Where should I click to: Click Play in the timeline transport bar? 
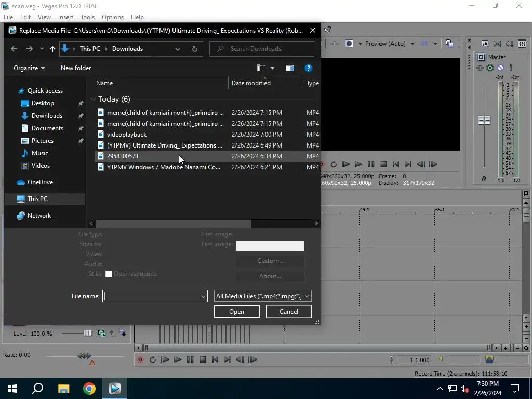[x=178, y=360]
